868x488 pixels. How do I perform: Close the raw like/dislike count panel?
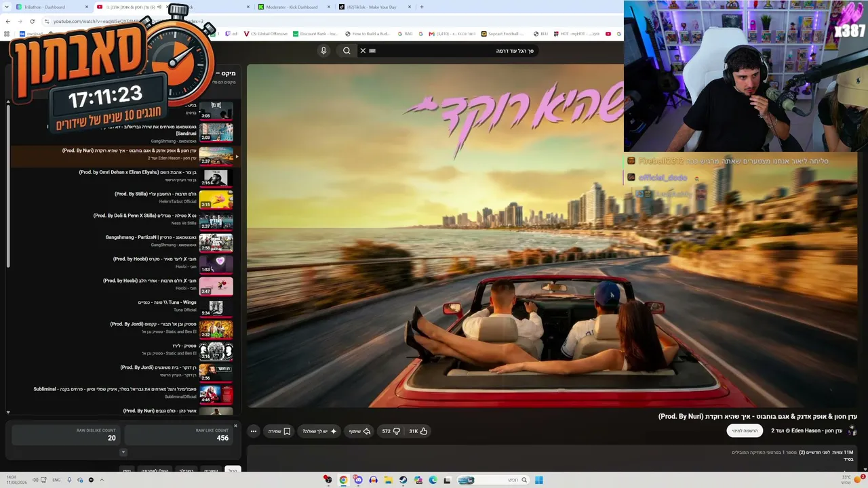tap(236, 426)
